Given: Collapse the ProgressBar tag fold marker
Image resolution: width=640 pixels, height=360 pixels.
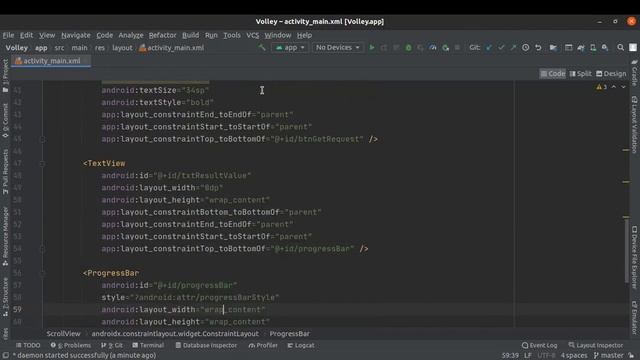Looking at the screenshot, I should 42,273.
